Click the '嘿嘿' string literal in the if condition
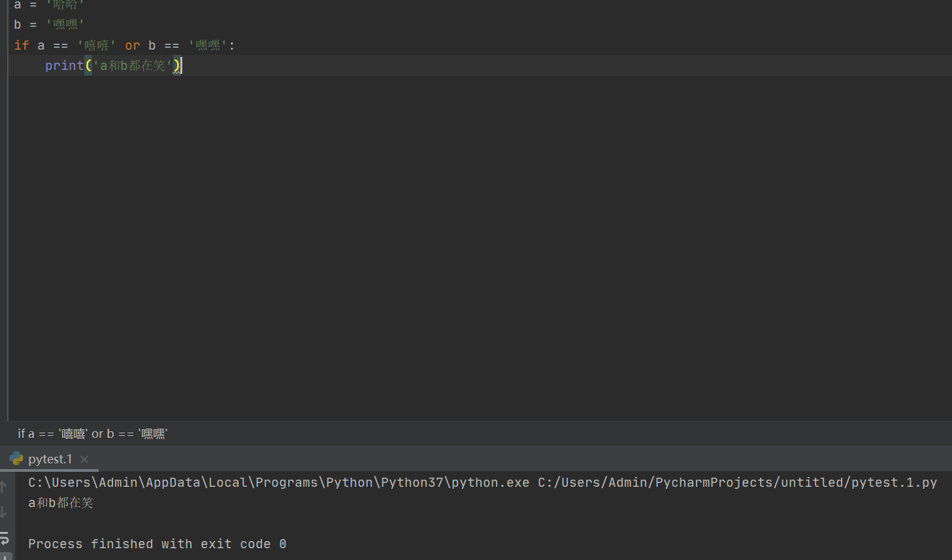This screenshot has height=560, width=952. 208,45
